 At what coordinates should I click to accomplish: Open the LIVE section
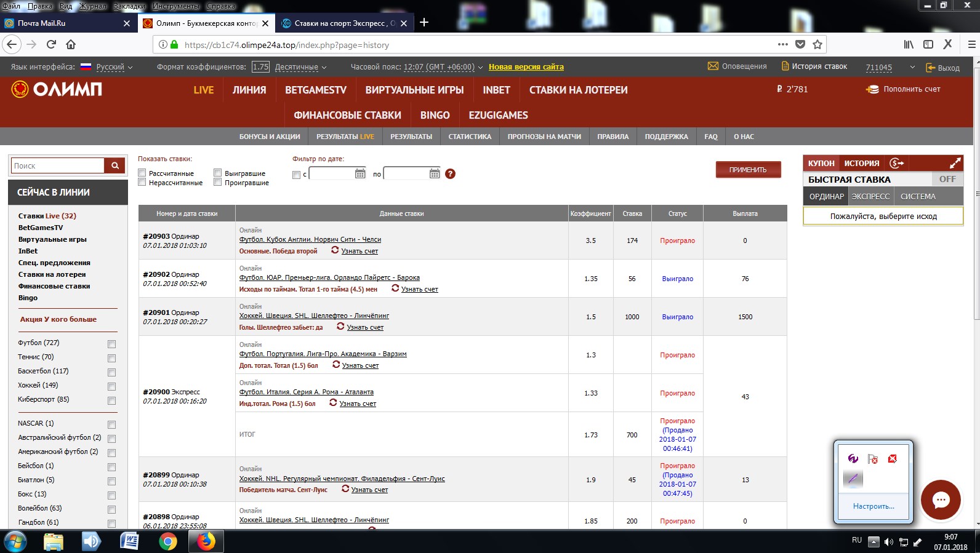coord(204,90)
